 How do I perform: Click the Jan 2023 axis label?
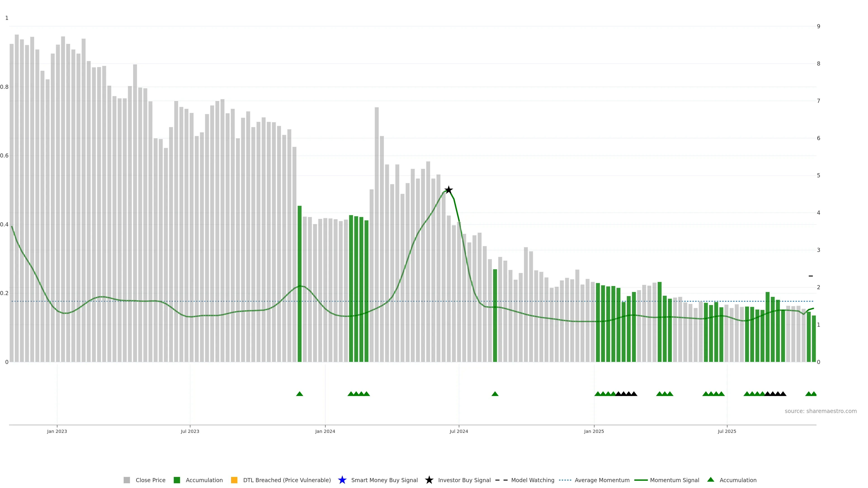click(x=57, y=431)
